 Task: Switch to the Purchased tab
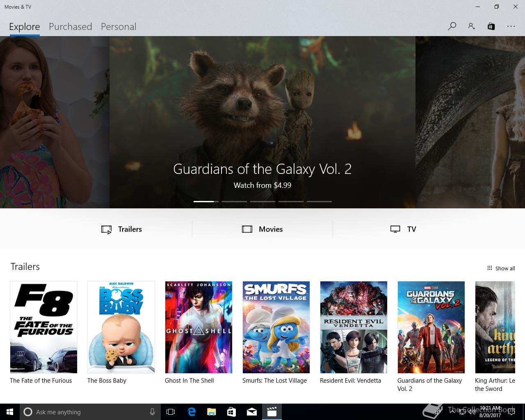pyautogui.click(x=70, y=27)
